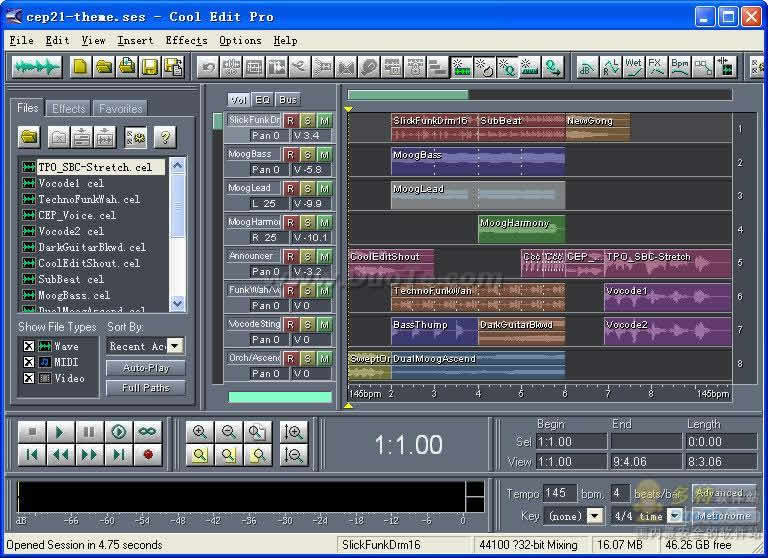Click the dB toolbar icon
This screenshot has height=558, width=768.
tap(587, 67)
